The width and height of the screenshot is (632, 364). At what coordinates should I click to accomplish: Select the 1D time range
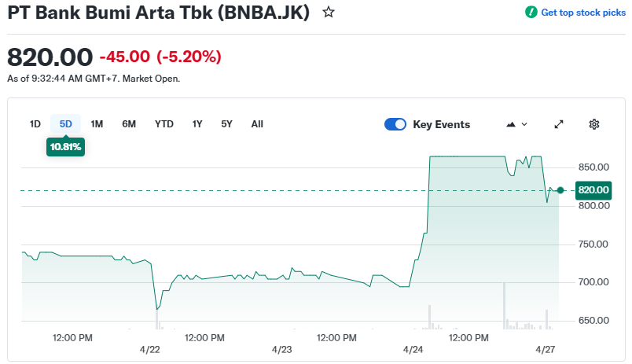click(35, 124)
